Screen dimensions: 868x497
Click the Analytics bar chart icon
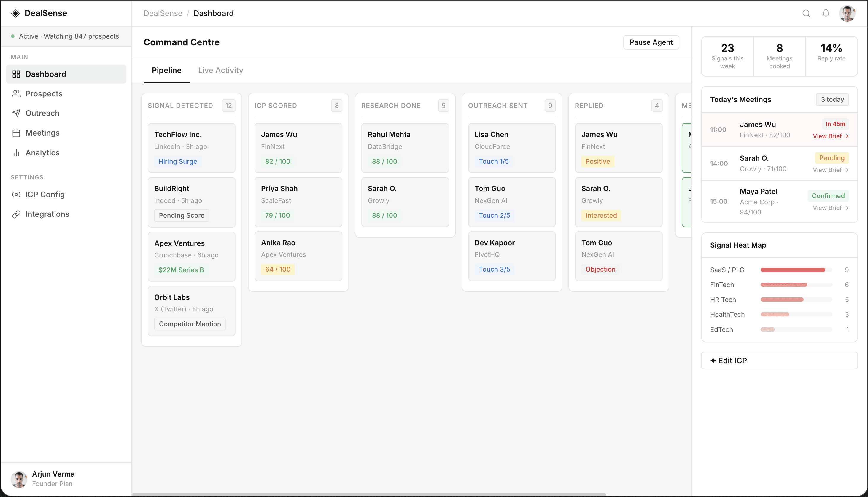click(16, 153)
